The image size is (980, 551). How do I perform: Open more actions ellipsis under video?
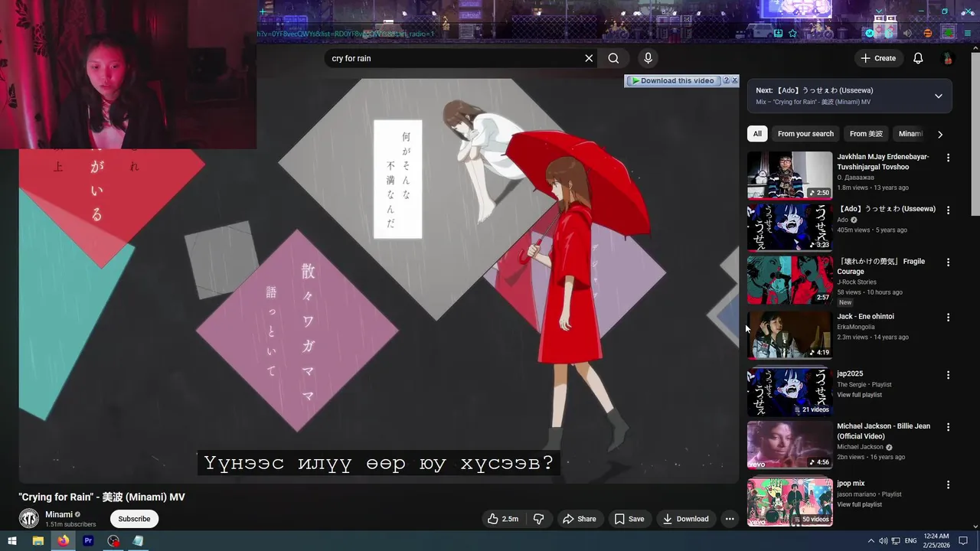point(730,519)
